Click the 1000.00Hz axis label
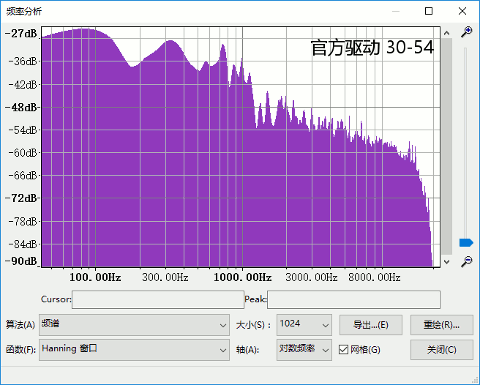This screenshot has width=480, height=385. click(243, 277)
